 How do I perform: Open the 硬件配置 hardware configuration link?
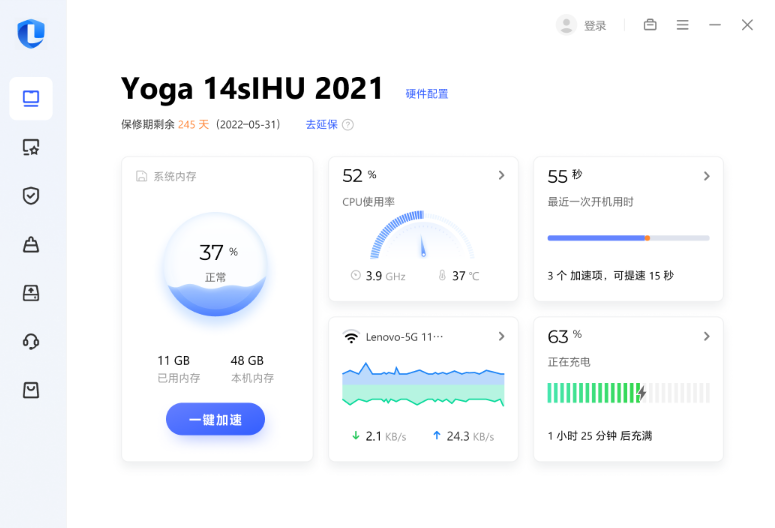click(427, 94)
